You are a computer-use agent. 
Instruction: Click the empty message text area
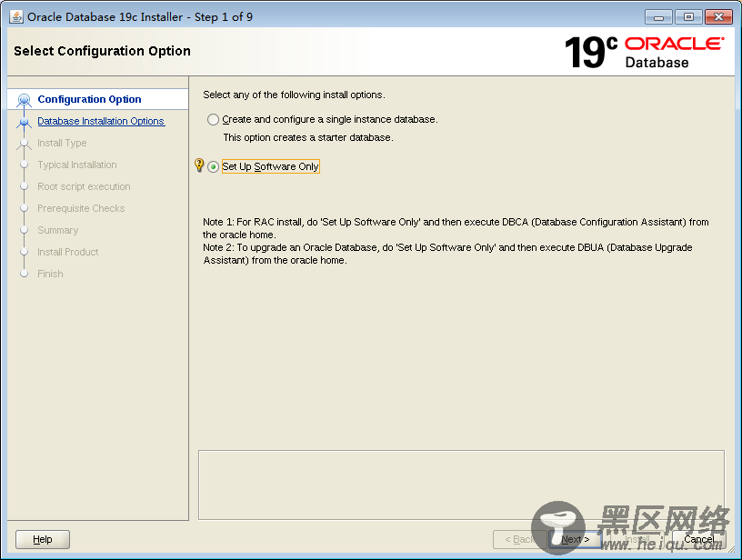tap(461, 485)
